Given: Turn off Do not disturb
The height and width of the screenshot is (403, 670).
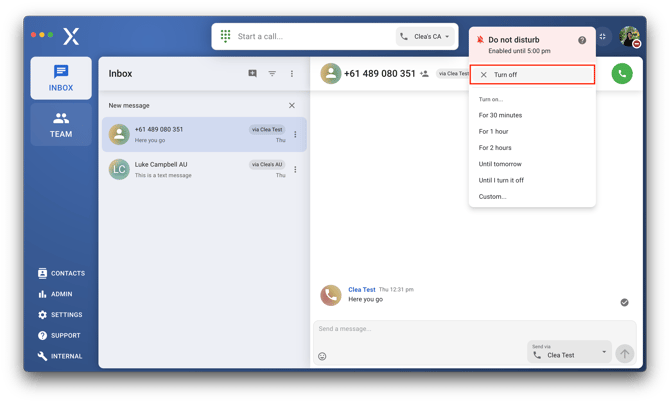Looking at the screenshot, I should coord(532,75).
